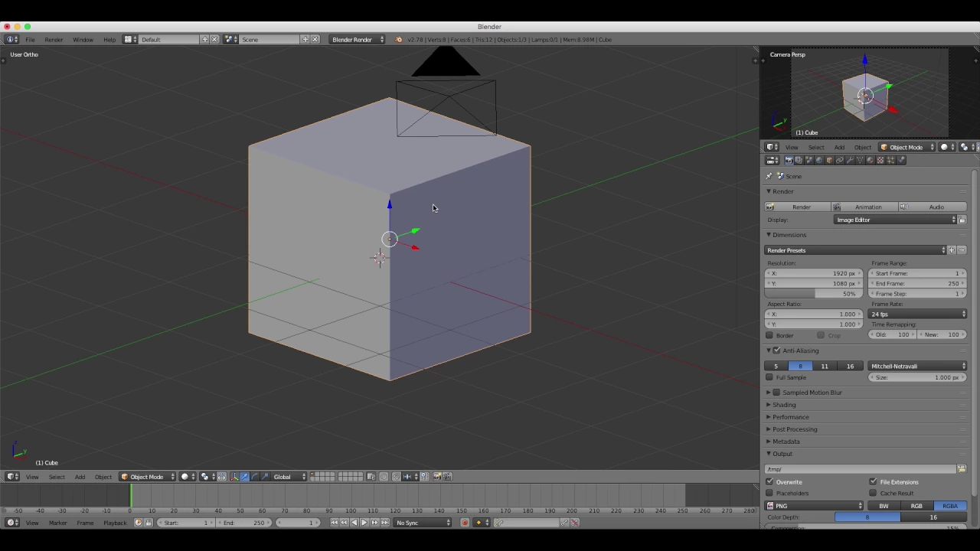Collapse the Dimensions panel

[788, 235]
